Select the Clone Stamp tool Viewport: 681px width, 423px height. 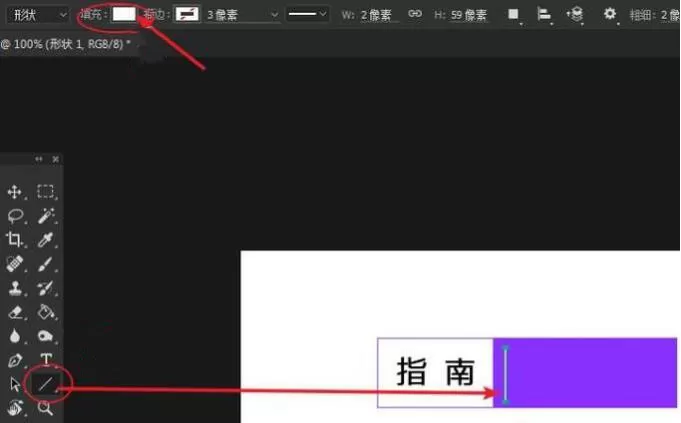point(15,288)
